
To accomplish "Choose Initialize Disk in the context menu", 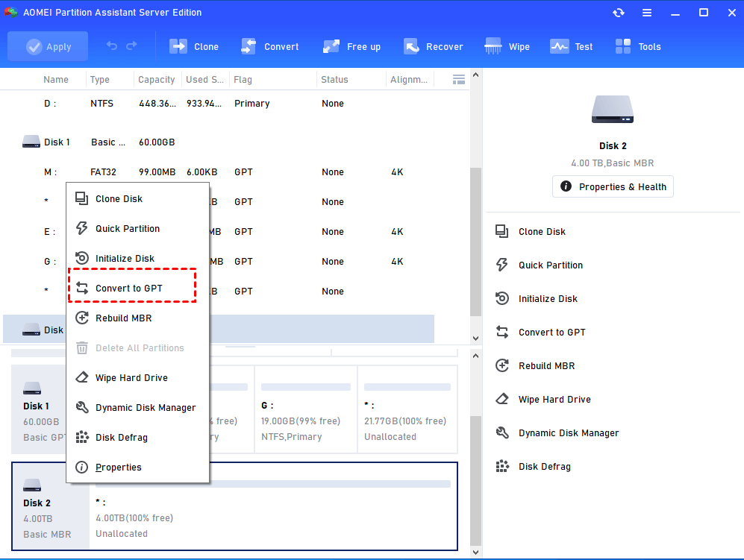I will (137, 259).
